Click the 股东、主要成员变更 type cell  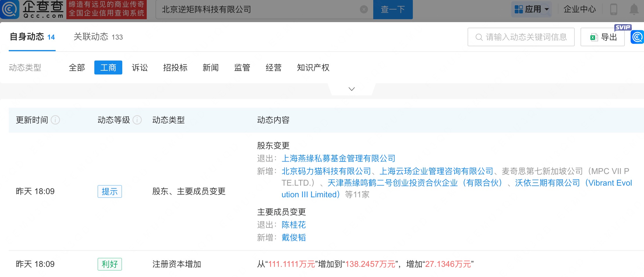189,191
